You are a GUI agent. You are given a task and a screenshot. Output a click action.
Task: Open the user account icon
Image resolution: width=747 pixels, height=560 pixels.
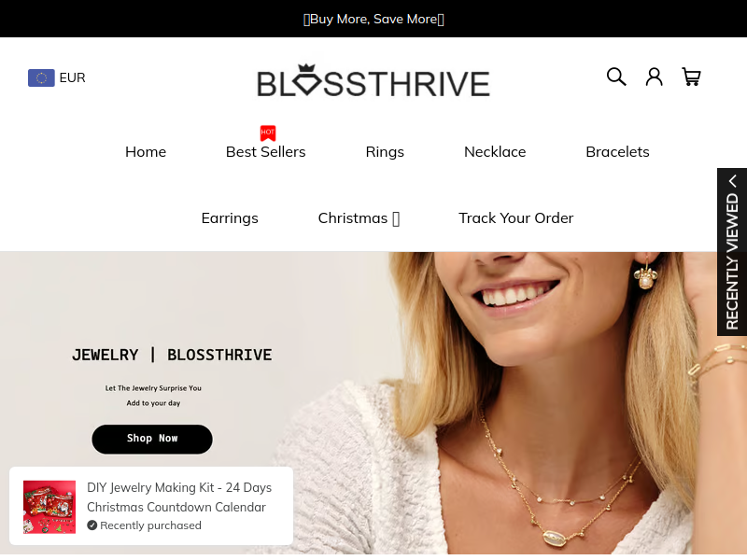coord(654,77)
